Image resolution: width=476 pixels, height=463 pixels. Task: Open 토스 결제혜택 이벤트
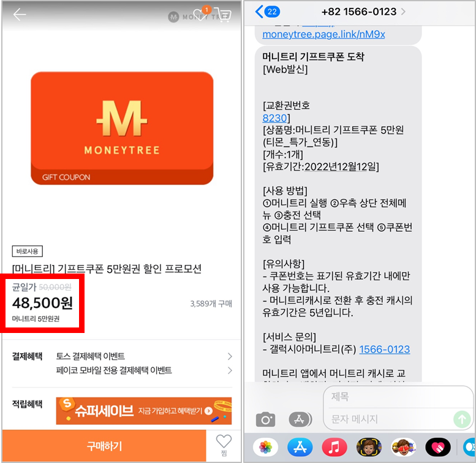91,356
